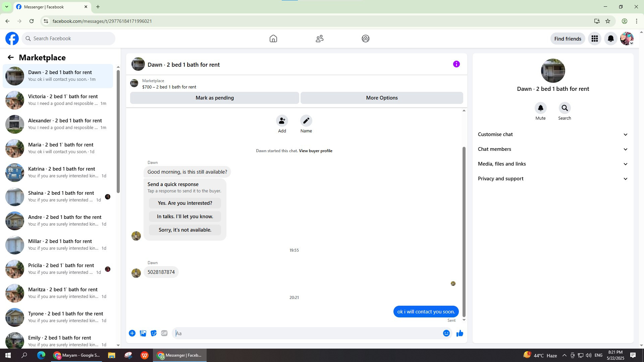Open Millar's conversation
This screenshot has height=362, width=644.
pyautogui.click(x=58, y=245)
